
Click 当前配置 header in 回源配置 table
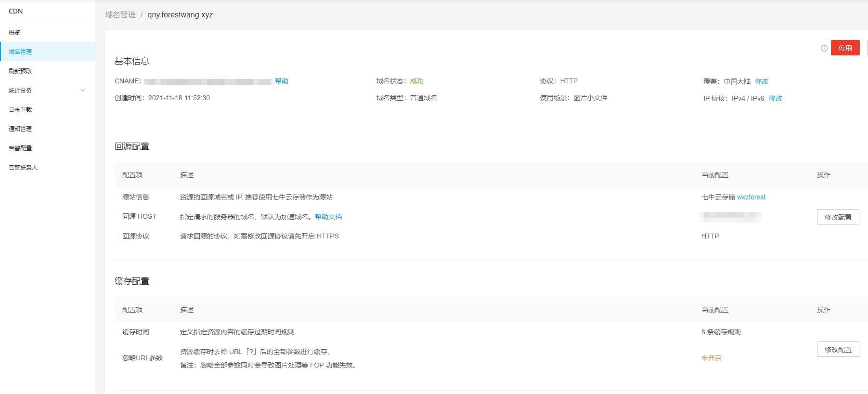pos(715,175)
